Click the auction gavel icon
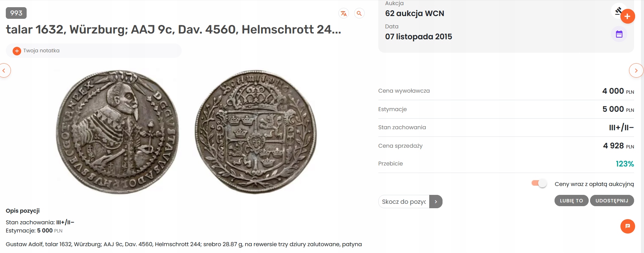Screen dimensions: 644x253 (618, 11)
